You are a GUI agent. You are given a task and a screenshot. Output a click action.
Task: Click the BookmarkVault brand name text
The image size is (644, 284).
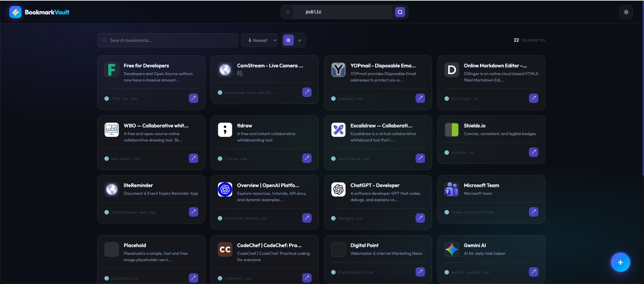coord(47,12)
